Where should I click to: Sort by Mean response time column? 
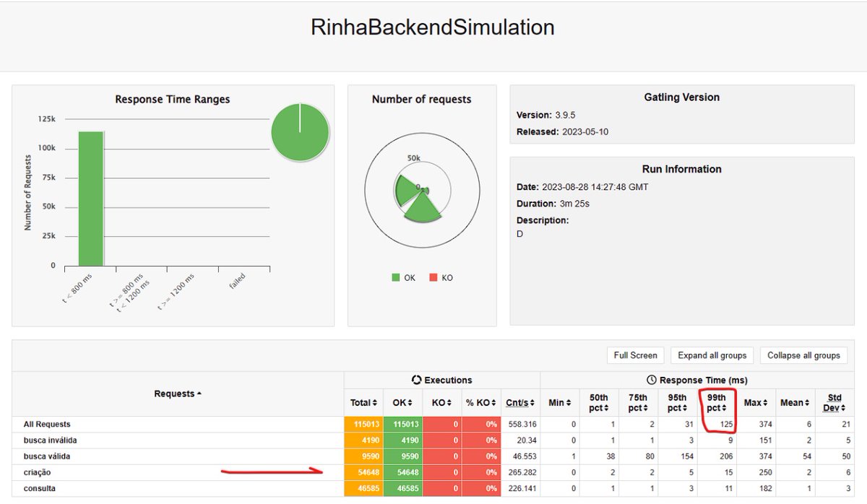coord(795,402)
